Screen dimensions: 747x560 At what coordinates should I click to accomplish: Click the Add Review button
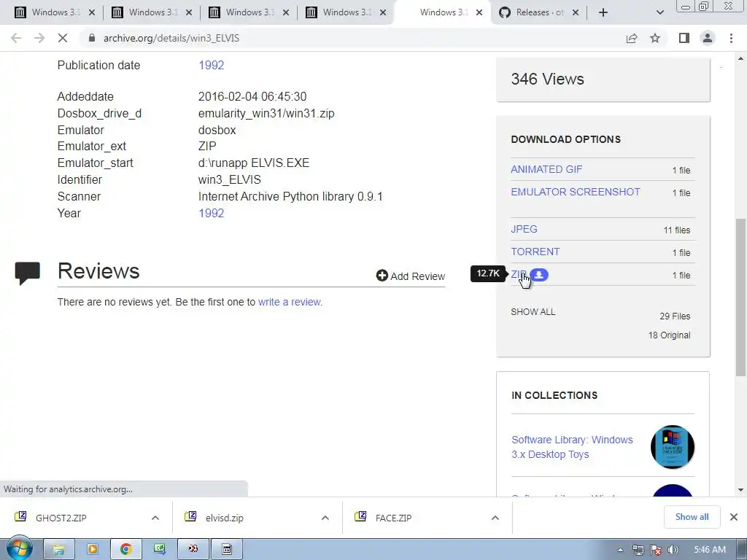(411, 276)
